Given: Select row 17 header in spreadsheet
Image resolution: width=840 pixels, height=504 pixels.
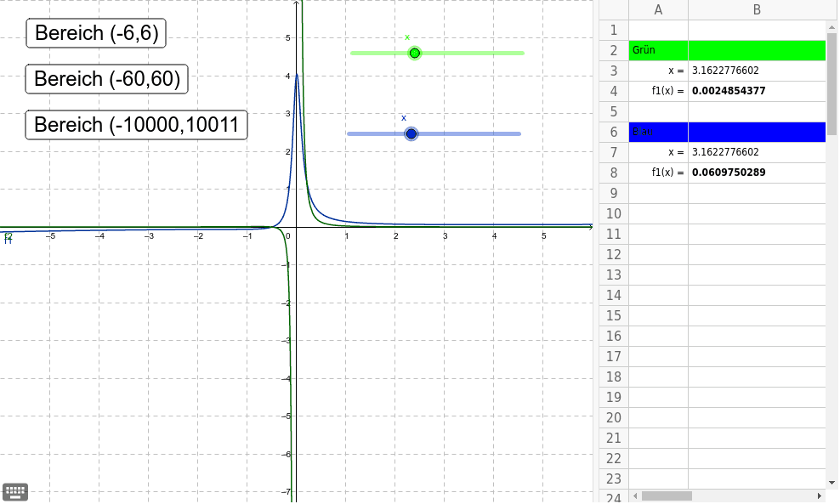Looking at the screenshot, I should [x=614, y=356].
